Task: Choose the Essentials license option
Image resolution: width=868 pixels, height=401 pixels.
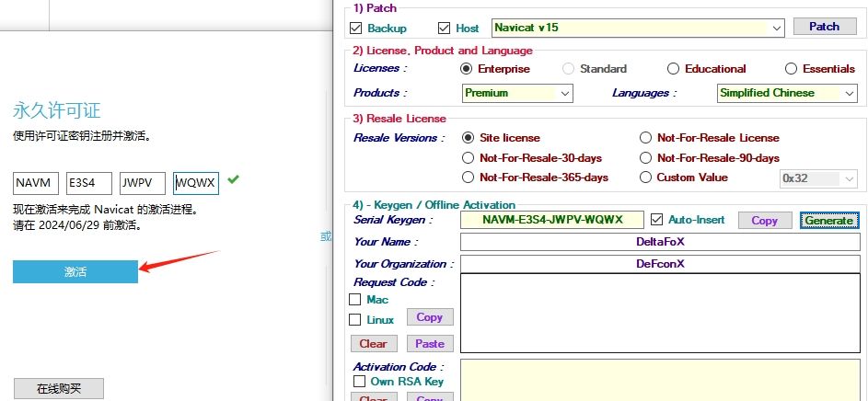Action: coord(791,69)
